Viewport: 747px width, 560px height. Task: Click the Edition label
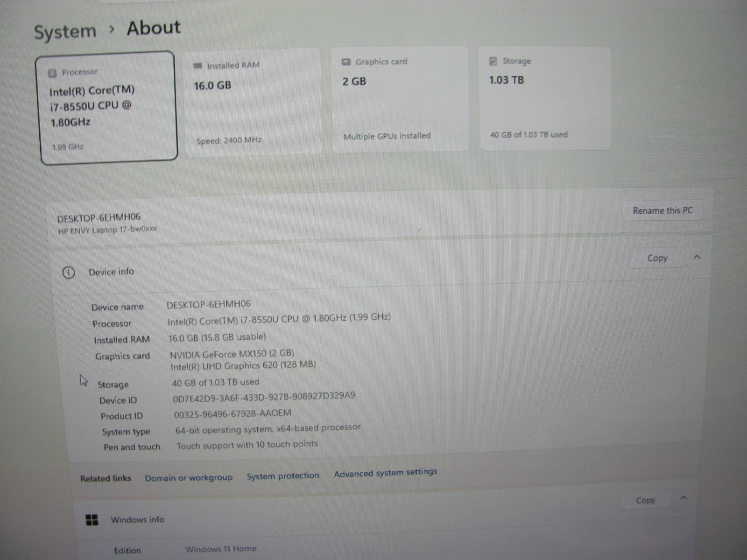click(x=127, y=551)
